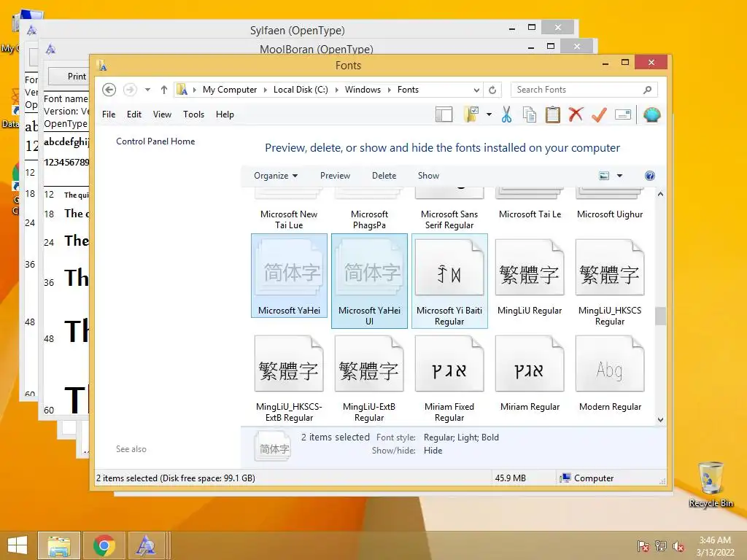Click the orange checkmark toolbar icon
This screenshot has width=747, height=560.
click(599, 114)
